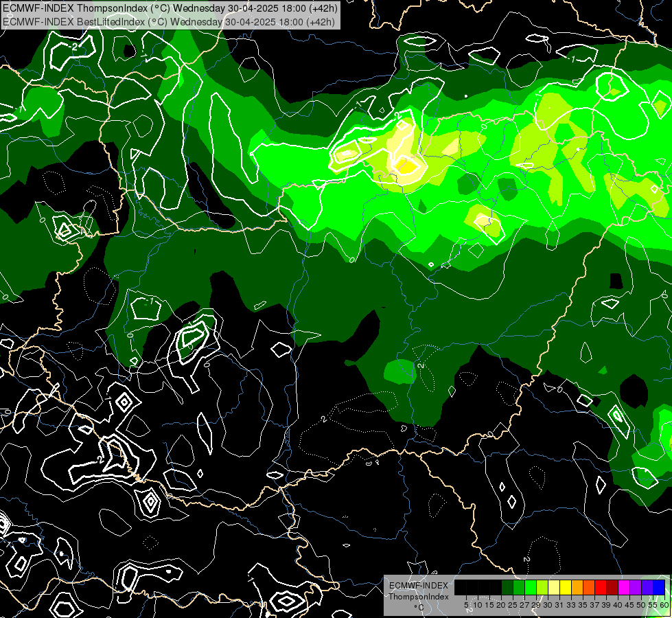The width and height of the screenshot is (672, 618).
Task: Click legend scale value 29
Action: coord(536,605)
